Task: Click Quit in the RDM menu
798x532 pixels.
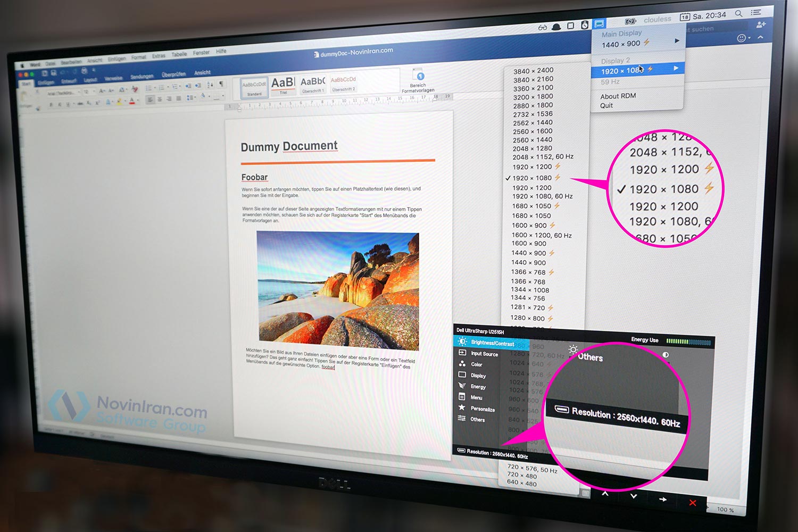Action: 606,106
